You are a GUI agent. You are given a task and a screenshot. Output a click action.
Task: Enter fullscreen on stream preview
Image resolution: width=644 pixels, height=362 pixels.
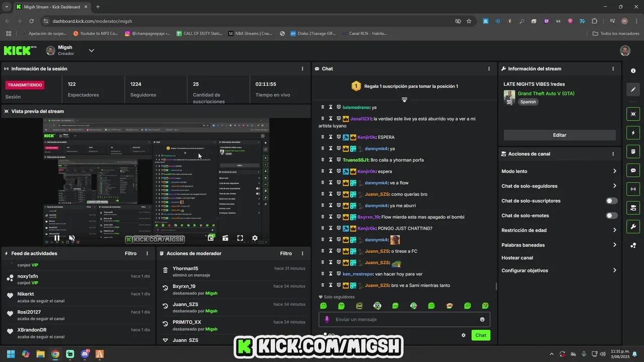[240, 238]
